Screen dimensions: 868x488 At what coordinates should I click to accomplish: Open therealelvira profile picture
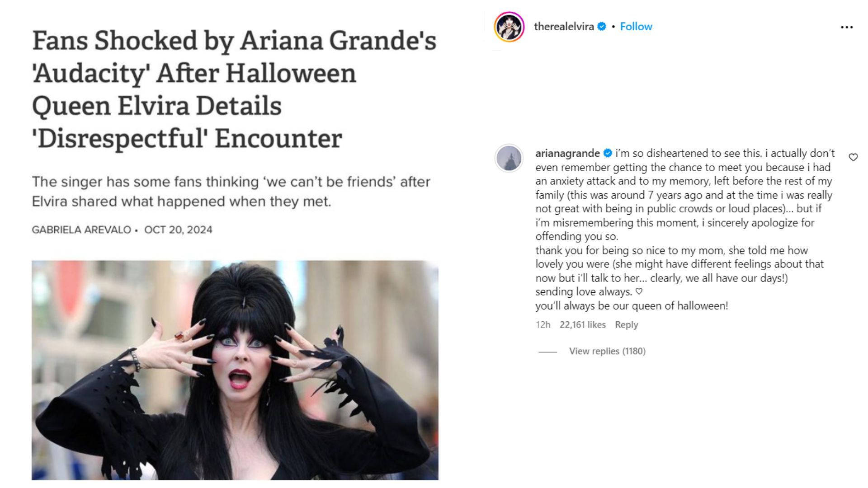point(509,27)
